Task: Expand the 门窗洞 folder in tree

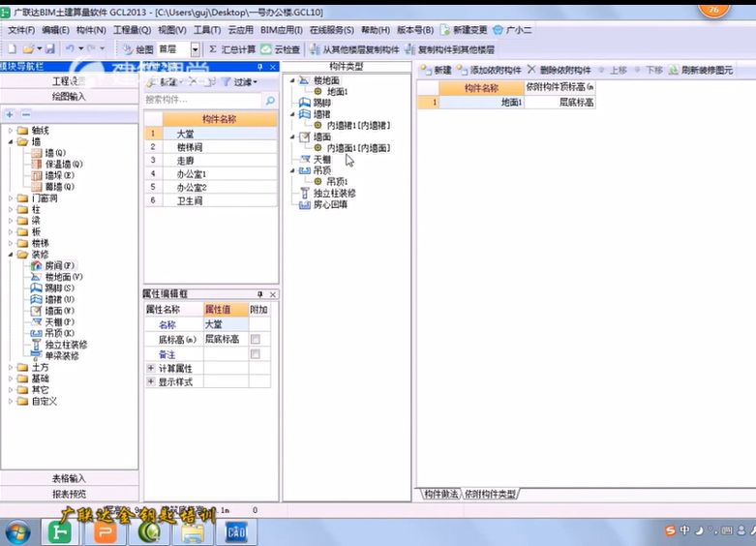Action: tap(11, 198)
